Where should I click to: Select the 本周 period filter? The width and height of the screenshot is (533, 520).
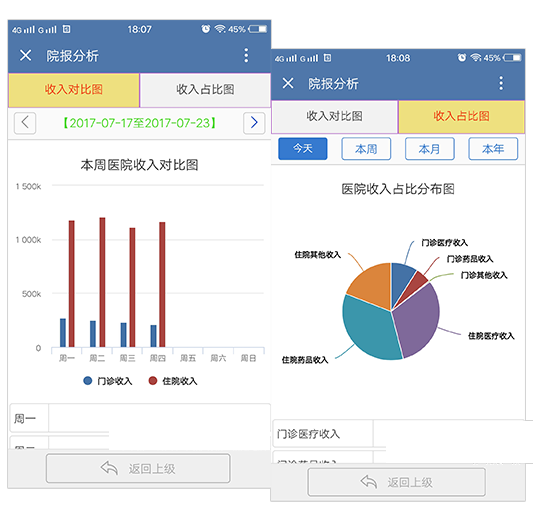point(366,149)
